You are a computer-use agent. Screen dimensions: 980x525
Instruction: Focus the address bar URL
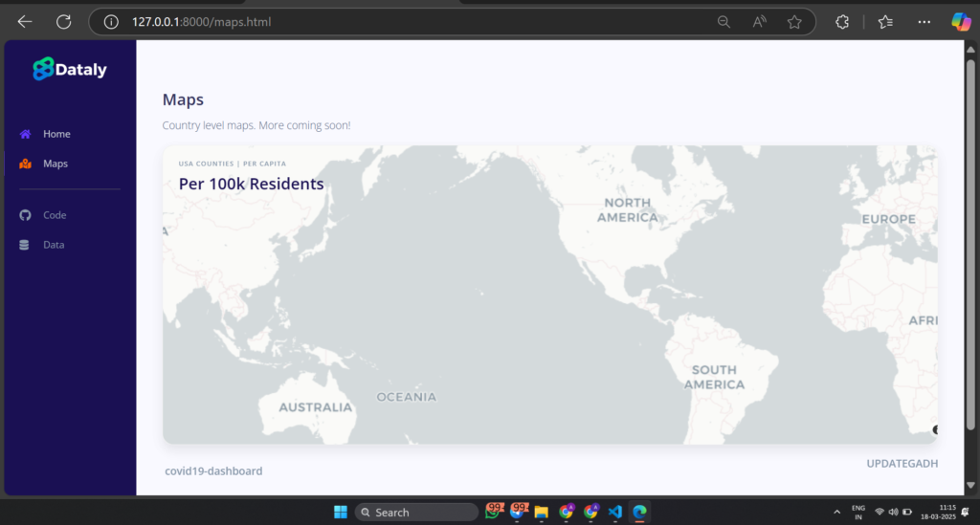(x=201, y=22)
